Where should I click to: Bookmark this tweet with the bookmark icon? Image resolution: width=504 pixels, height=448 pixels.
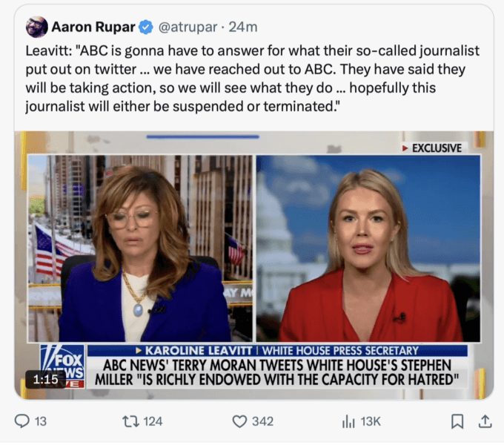pos(457,421)
